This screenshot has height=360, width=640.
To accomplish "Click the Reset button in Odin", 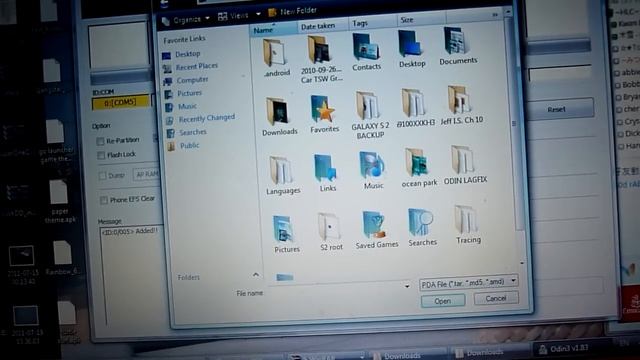I will pos(556,109).
